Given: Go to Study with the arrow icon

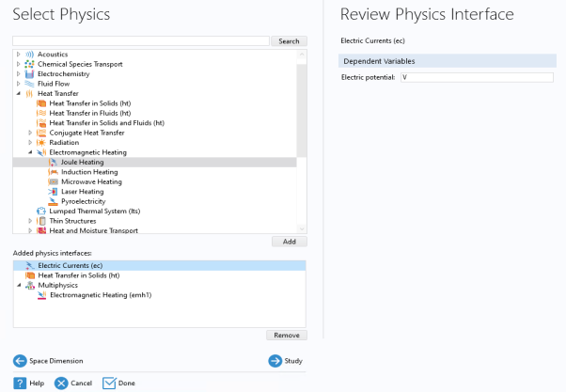Looking at the screenshot, I should tap(275, 361).
